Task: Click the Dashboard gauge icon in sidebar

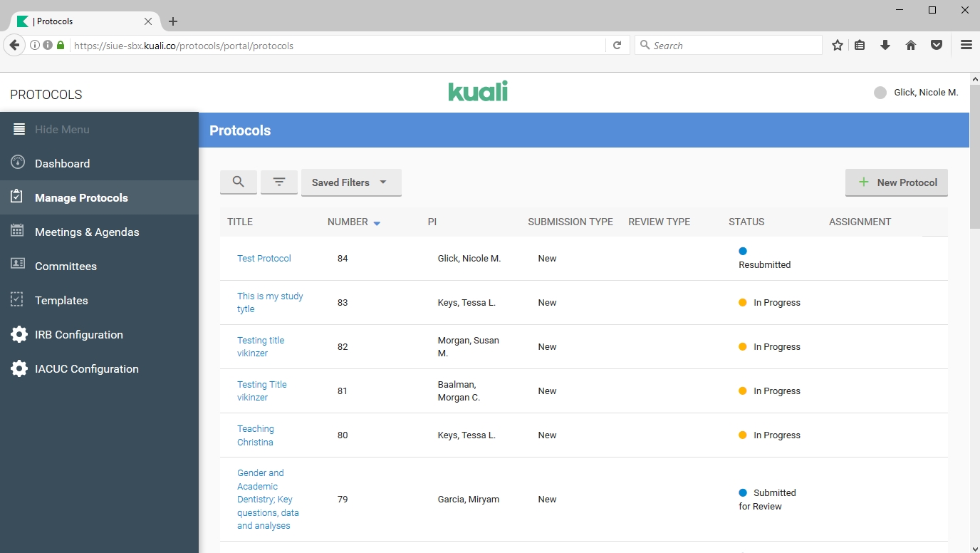Action: [x=19, y=163]
